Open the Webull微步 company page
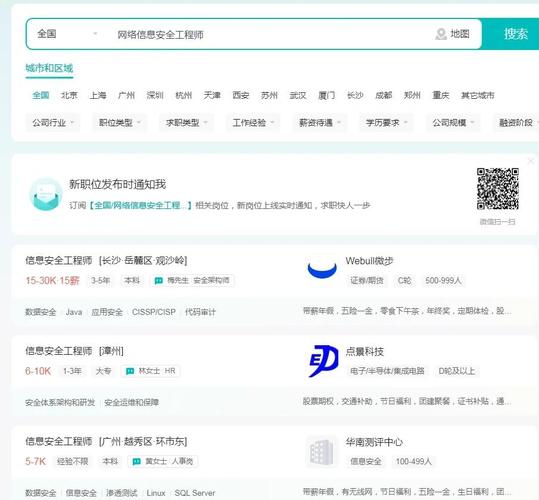The width and height of the screenshot is (539, 500). point(369,261)
